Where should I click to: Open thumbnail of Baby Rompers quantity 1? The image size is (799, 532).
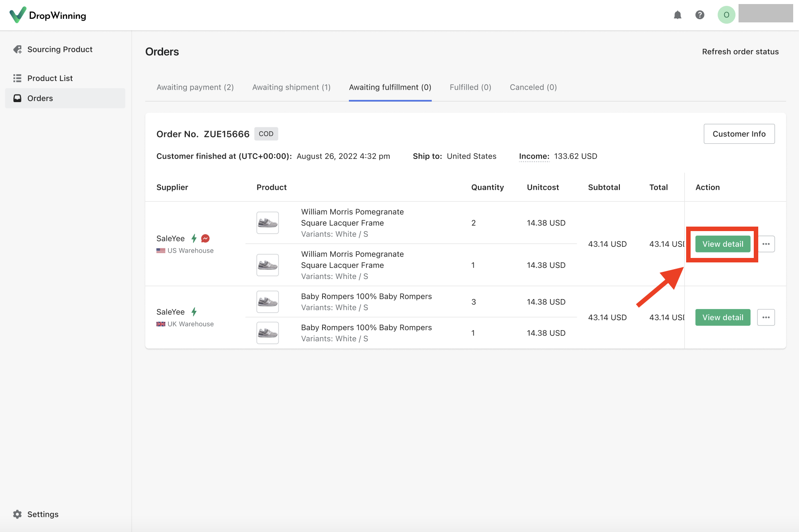pos(268,333)
